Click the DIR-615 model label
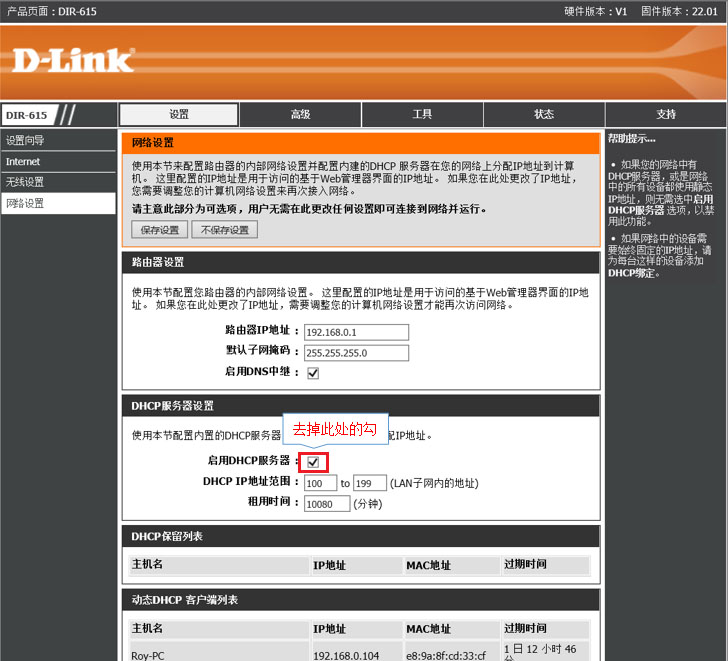 pos(25,115)
